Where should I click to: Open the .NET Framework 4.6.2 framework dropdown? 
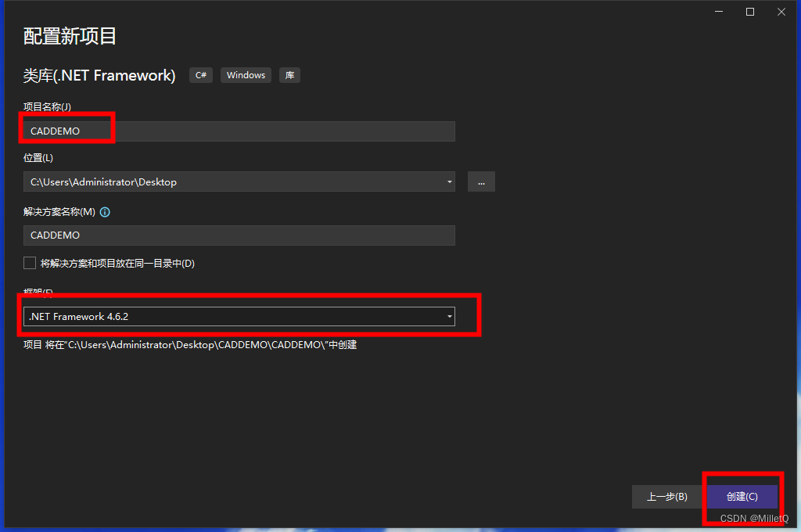(x=239, y=316)
